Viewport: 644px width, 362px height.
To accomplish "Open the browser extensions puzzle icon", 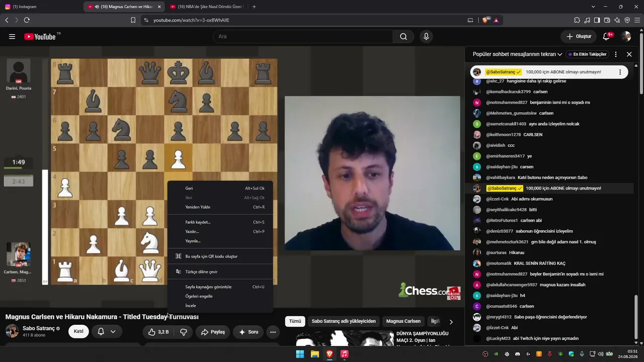I will (577, 20).
